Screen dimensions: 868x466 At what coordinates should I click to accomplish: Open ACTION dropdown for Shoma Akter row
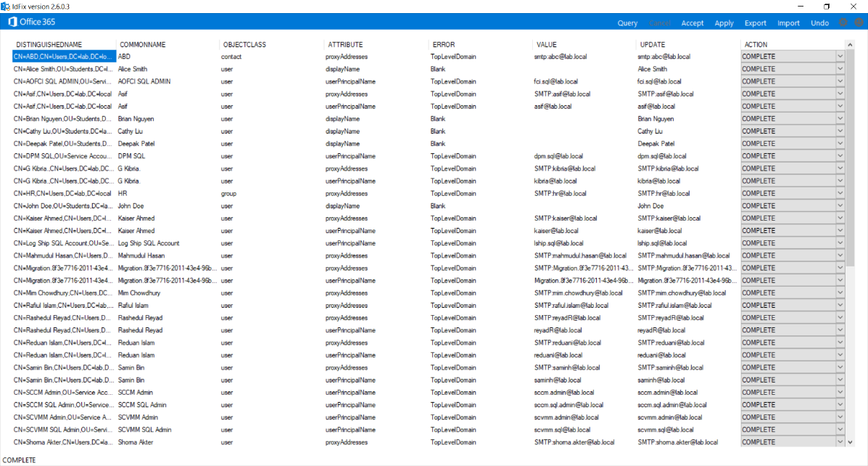point(840,441)
